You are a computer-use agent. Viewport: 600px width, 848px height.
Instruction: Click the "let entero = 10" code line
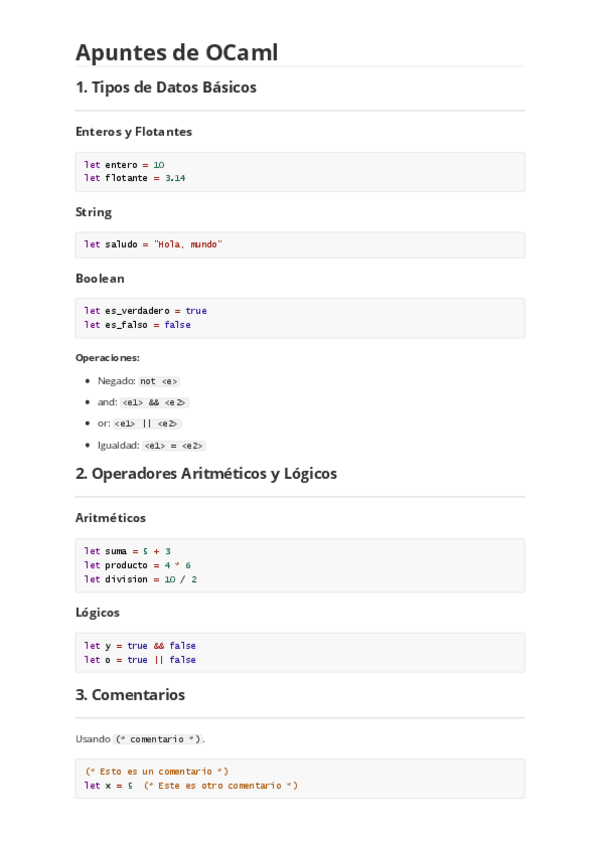point(124,164)
